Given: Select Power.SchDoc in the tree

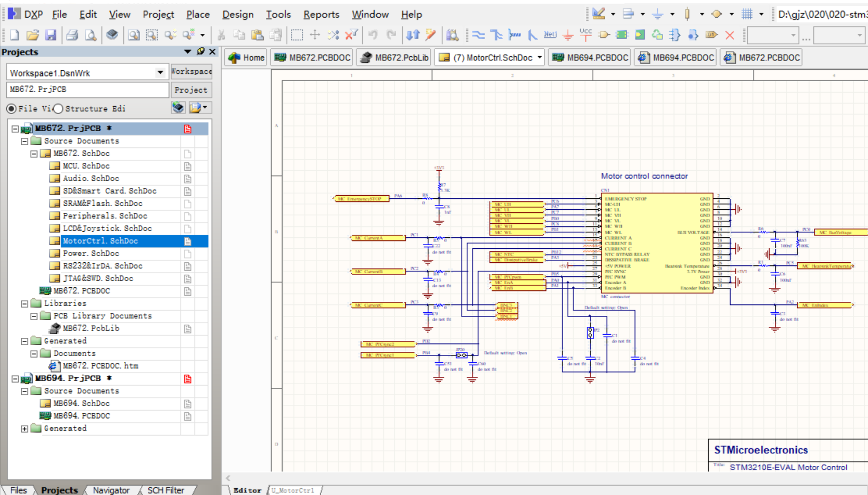Looking at the screenshot, I should (x=91, y=253).
